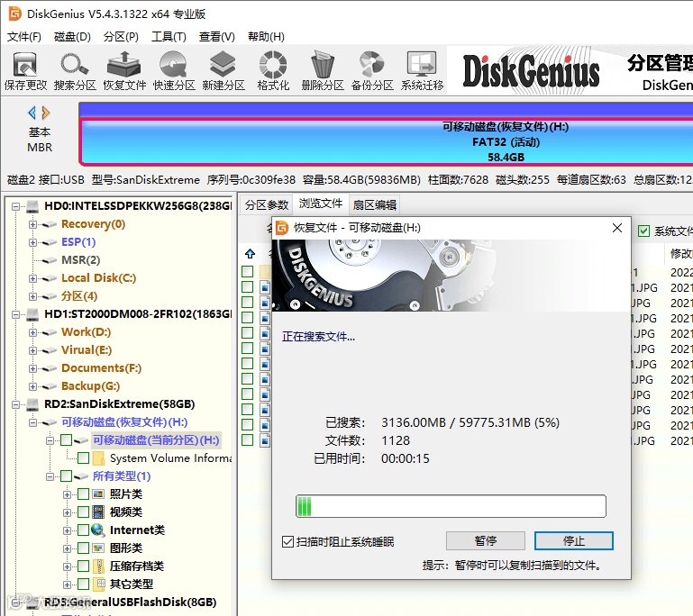Click the System Volume Information folder icon

point(98,458)
